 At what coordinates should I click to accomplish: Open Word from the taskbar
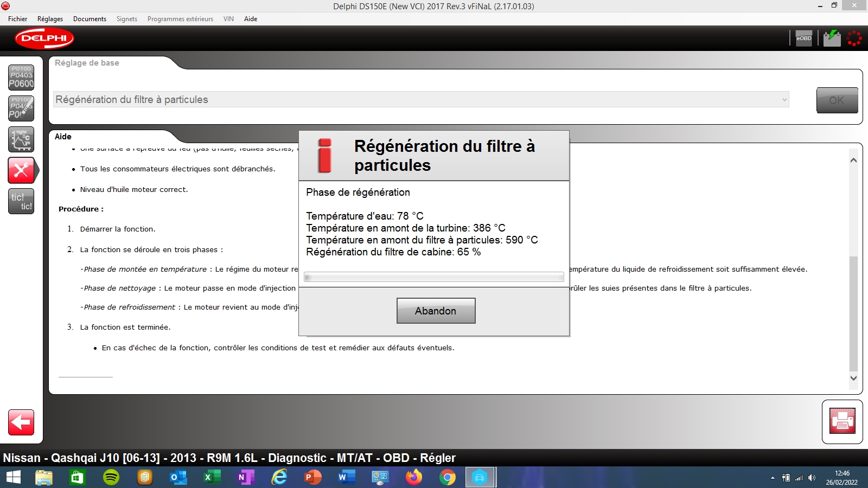(346, 477)
